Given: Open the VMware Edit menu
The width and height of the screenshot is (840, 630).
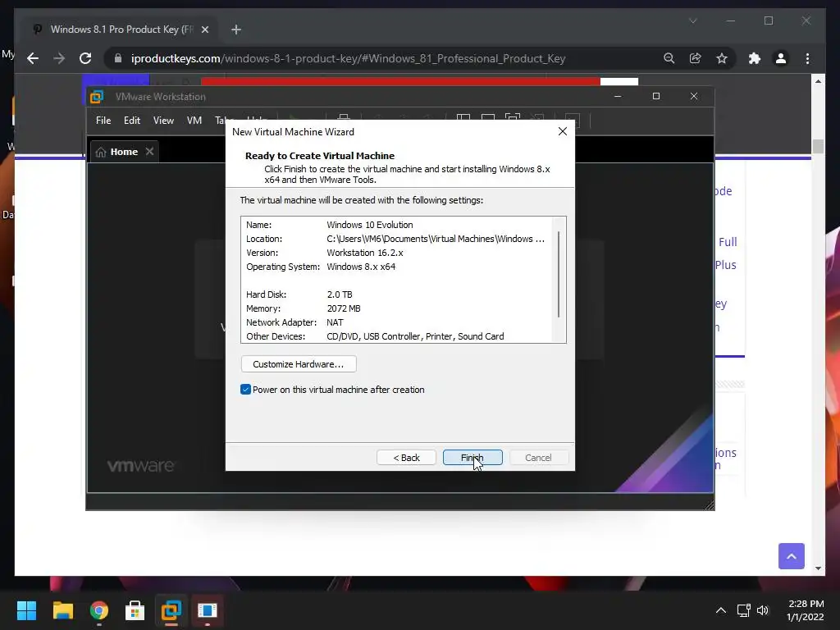Looking at the screenshot, I should 132,121.
